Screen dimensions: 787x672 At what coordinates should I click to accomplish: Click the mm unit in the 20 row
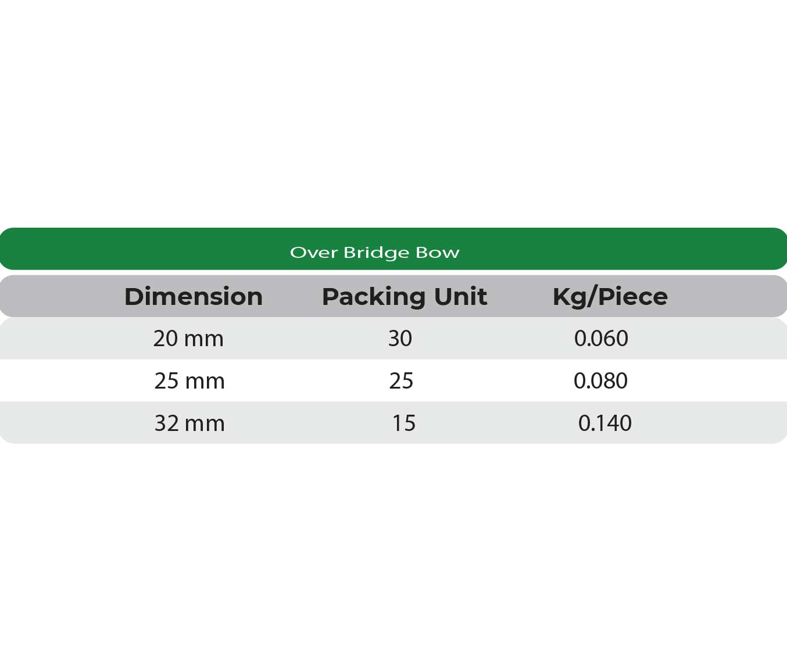(x=203, y=339)
